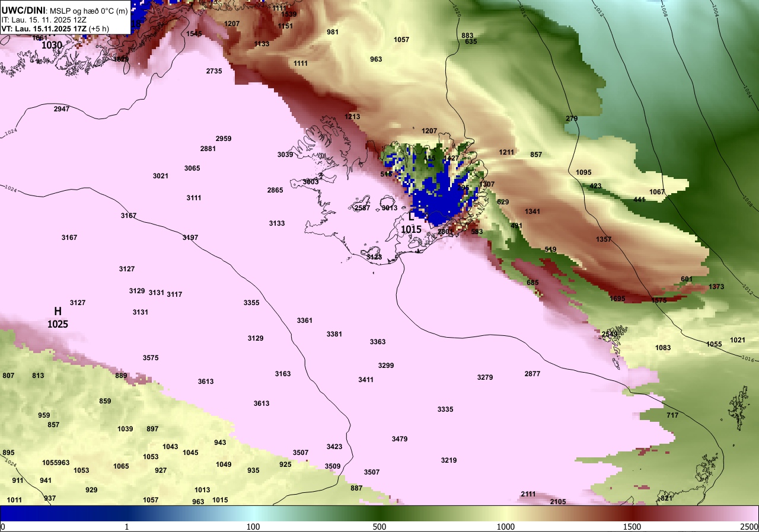Select the 1095 height value

[583, 172]
